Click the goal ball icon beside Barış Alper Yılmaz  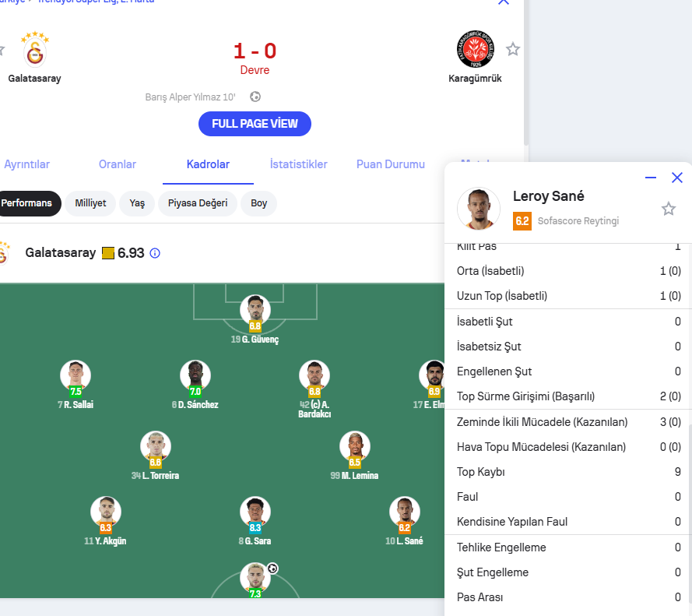(x=255, y=97)
